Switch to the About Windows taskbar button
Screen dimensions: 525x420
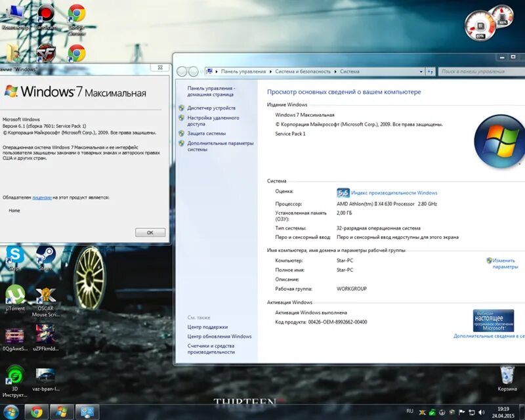point(62,412)
